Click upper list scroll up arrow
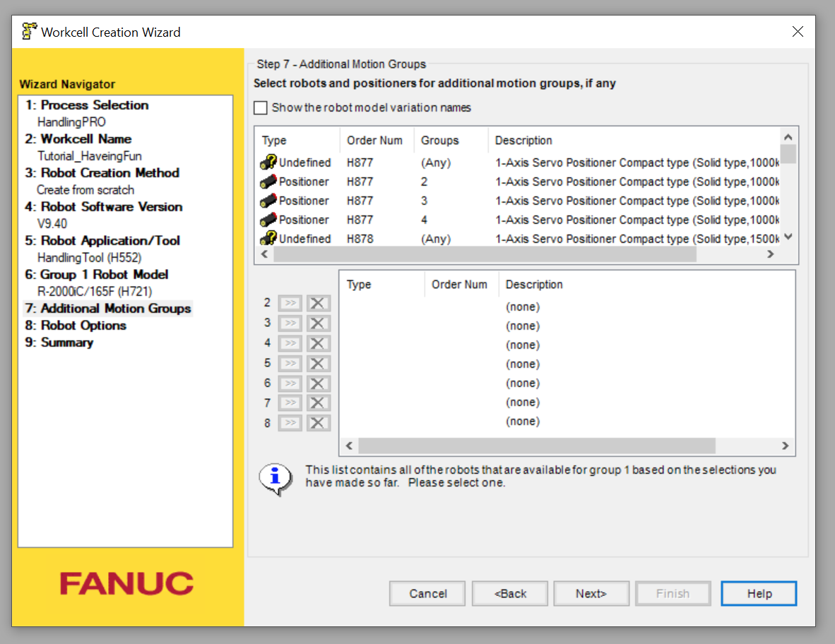The image size is (835, 644). [x=788, y=137]
